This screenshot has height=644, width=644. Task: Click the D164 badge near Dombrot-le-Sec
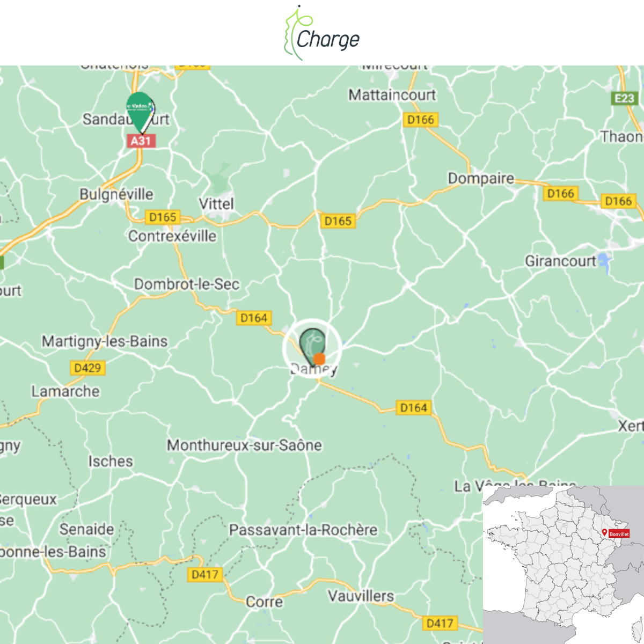pyautogui.click(x=254, y=318)
